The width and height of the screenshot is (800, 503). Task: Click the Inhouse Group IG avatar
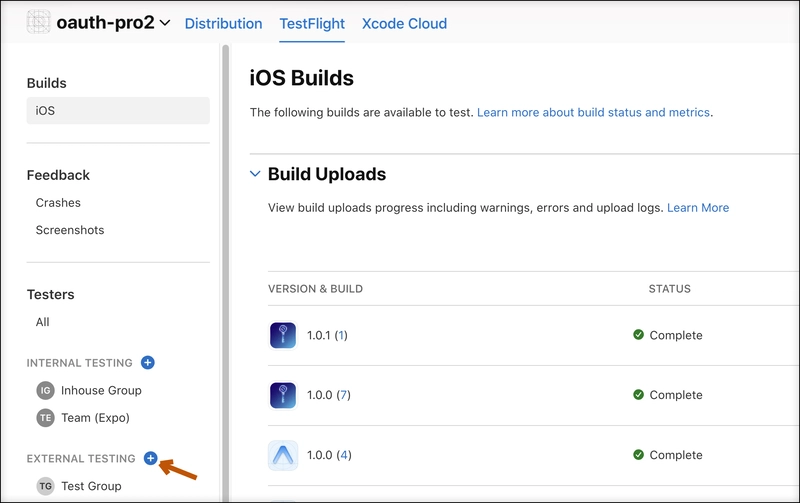(45, 391)
